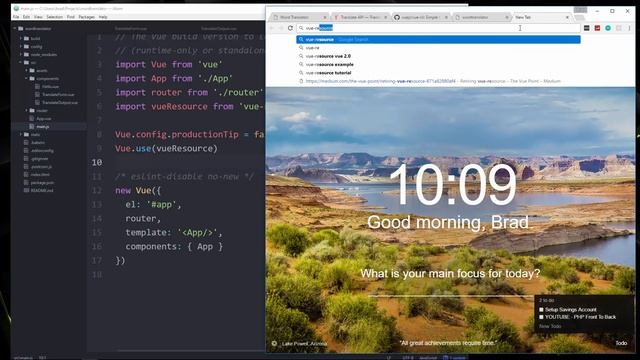
Task: Select the 'vue-resource vue 2.0' suggestion
Action: [438, 56]
